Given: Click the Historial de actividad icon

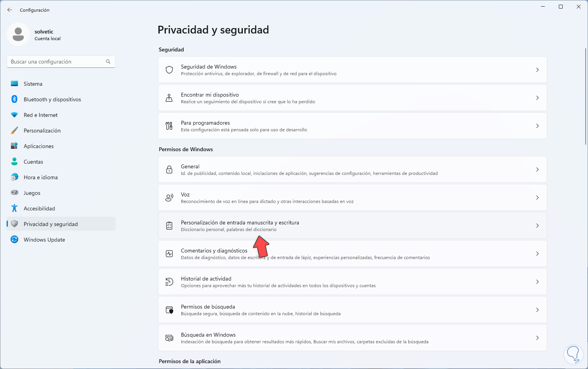Looking at the screenshot, I should point(169,282).
